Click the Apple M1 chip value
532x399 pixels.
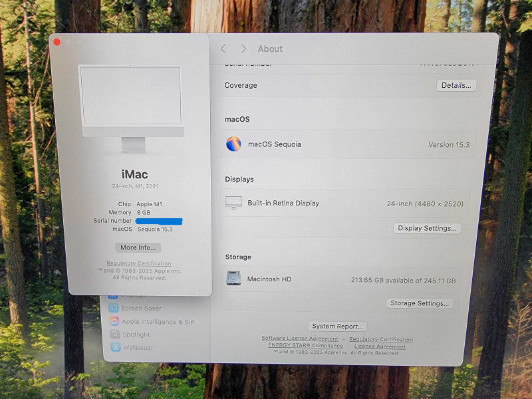tap(149, 204)
